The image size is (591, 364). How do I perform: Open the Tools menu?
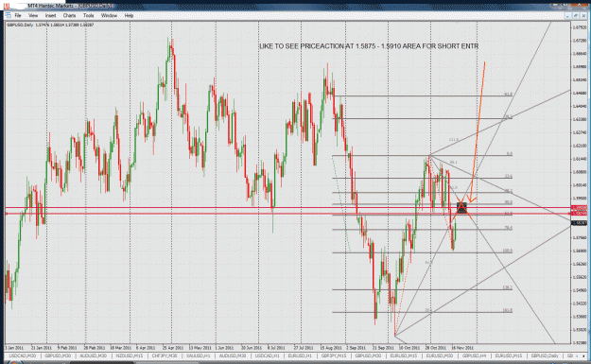[x=88, y=15]
